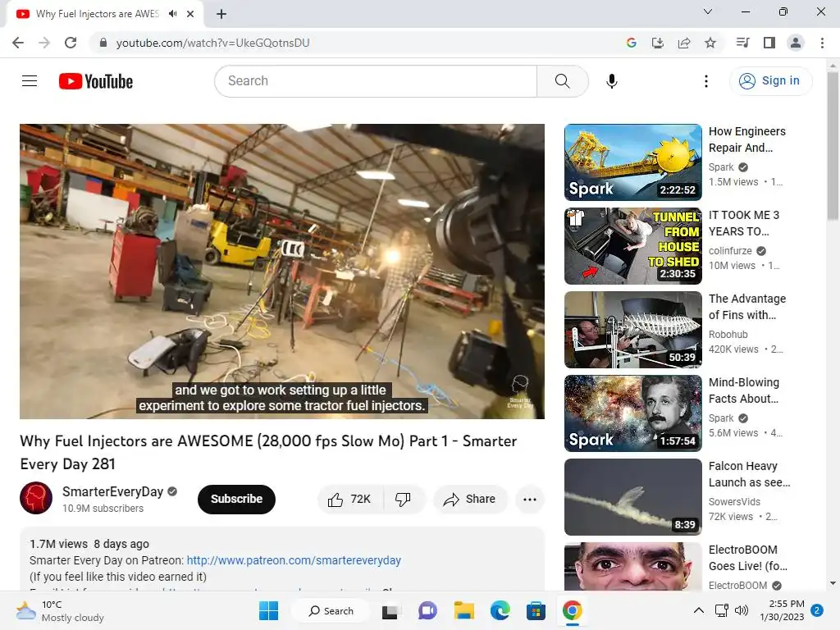
Task: Open The Advantage of Fins thumbnail
Action: [632, 330]
